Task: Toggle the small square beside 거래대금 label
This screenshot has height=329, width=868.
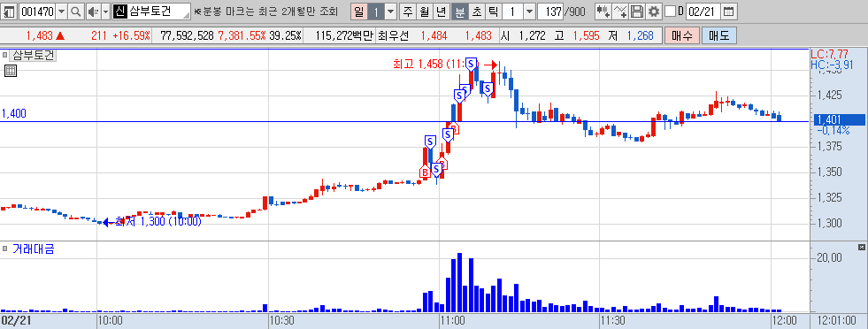Action: 5,249
